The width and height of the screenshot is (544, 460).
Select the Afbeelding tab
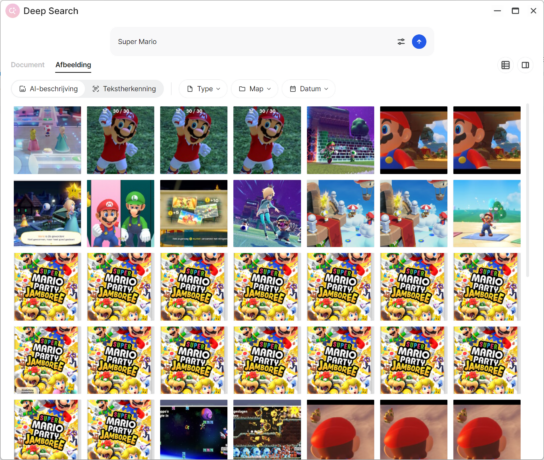pos(73,65)
